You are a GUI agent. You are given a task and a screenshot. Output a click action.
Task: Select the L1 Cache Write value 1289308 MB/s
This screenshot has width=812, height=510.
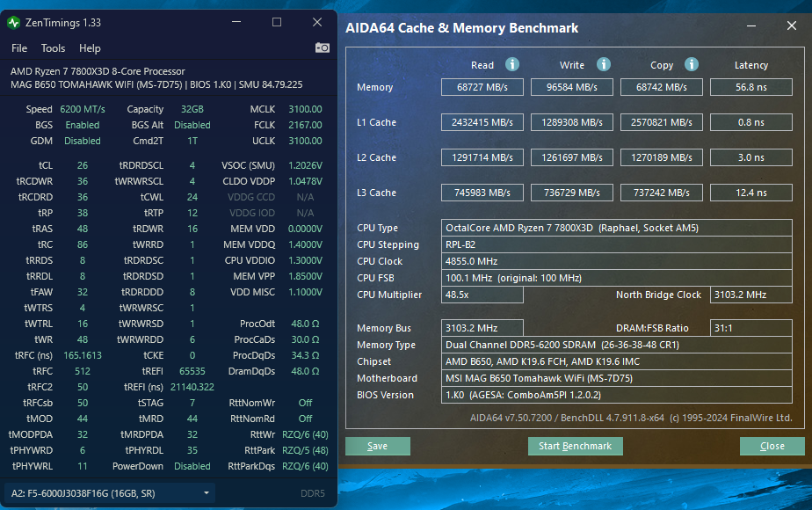point(572,122)
